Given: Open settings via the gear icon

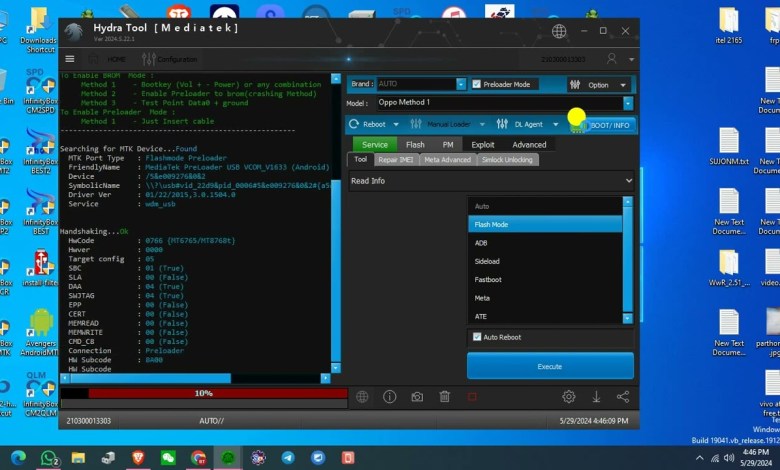Looking at the screenshot, I should (x=568, y=397).
